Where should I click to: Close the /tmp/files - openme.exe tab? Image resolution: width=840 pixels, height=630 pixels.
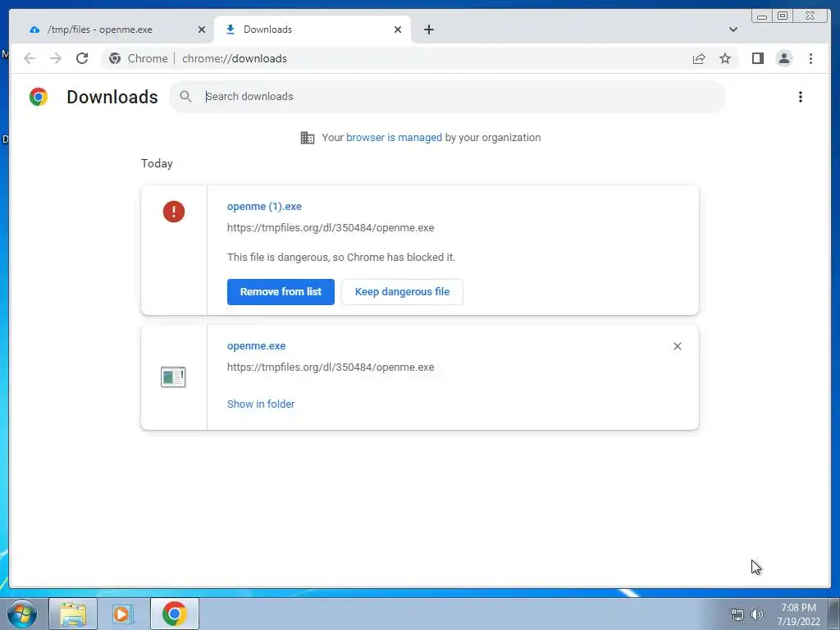(x=202, y=30)
